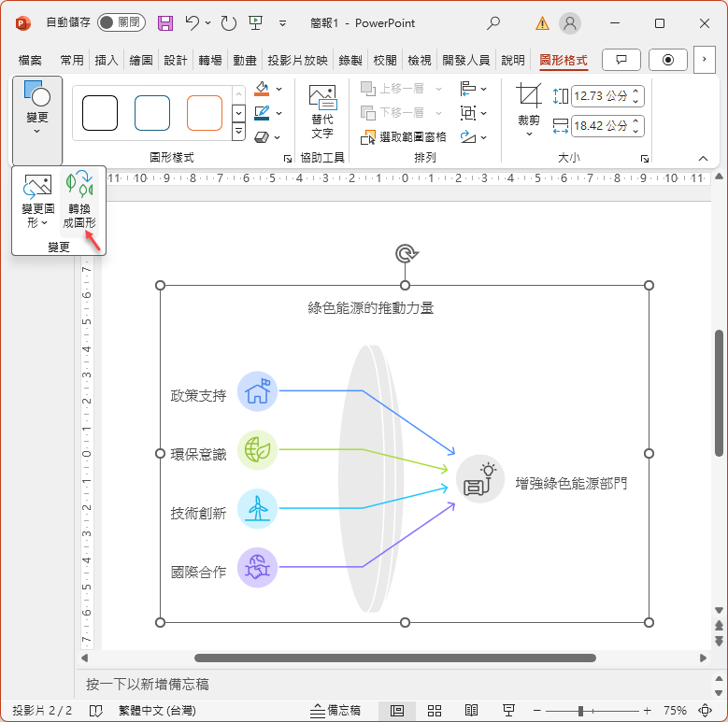Select the black outline shape style
This screenshot has width=728, height=722.
click(100, 113)
